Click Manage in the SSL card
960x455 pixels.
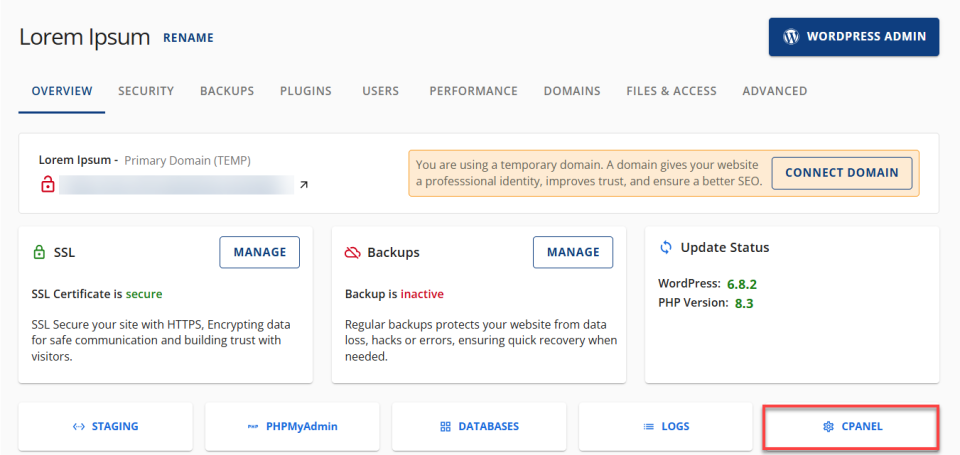pos(259,252)
